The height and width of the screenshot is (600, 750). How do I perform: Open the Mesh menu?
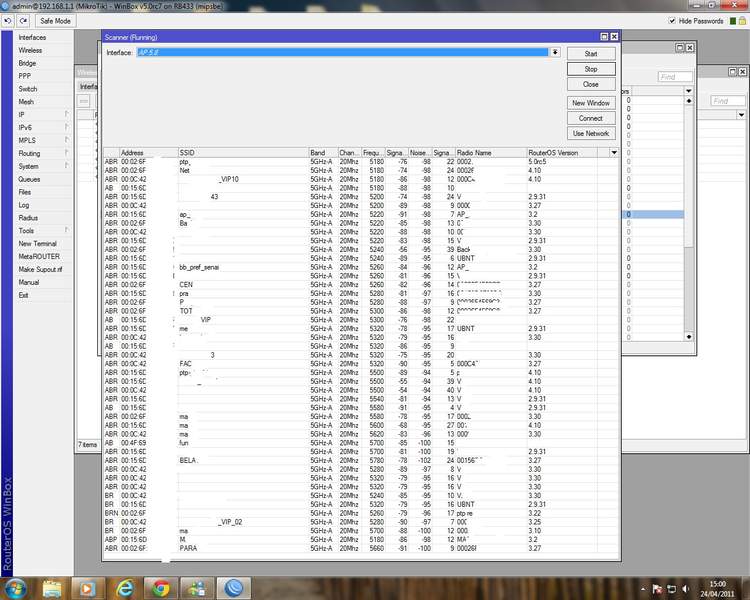(x=26, y=102)
